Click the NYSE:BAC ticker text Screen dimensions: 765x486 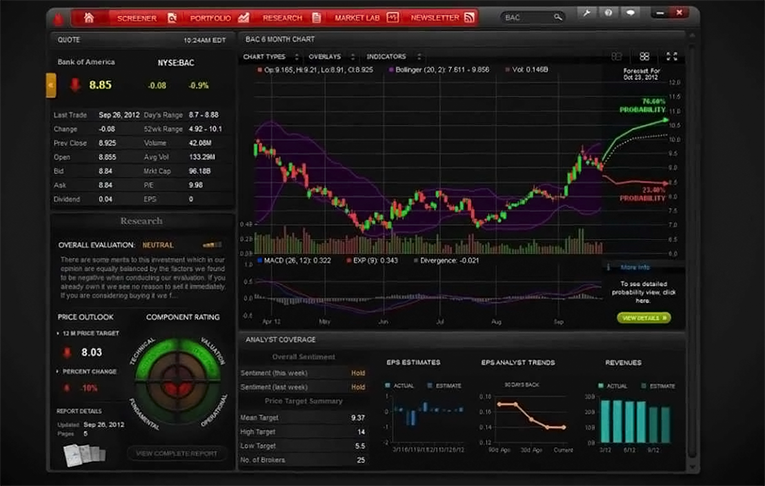(176, 63)
